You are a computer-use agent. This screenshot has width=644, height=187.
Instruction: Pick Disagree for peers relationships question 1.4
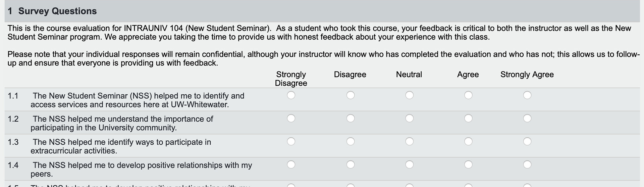[351, 165]
